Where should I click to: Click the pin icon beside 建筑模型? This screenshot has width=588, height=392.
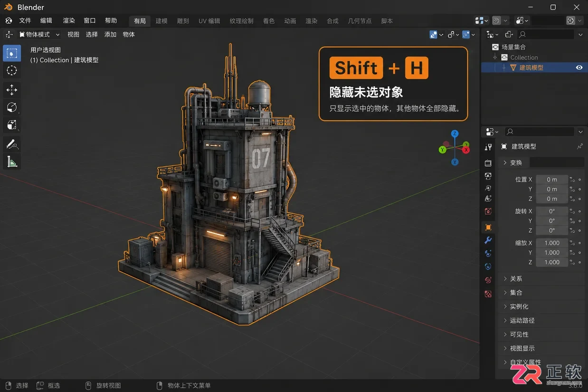(x=580, y=146)
